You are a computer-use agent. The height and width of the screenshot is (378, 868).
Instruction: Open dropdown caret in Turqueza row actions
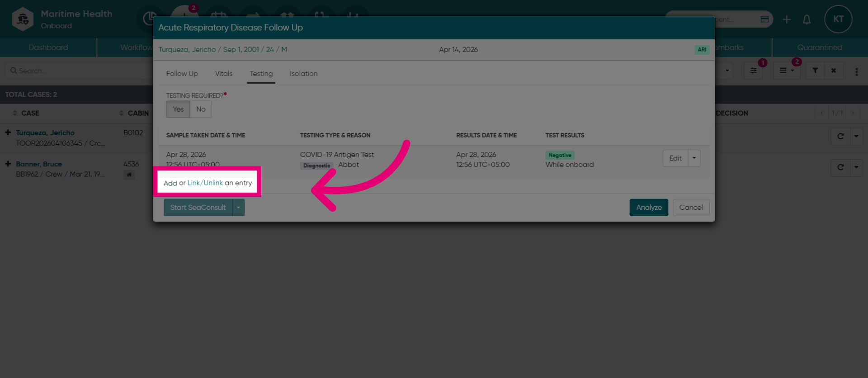tap(856, 136)
